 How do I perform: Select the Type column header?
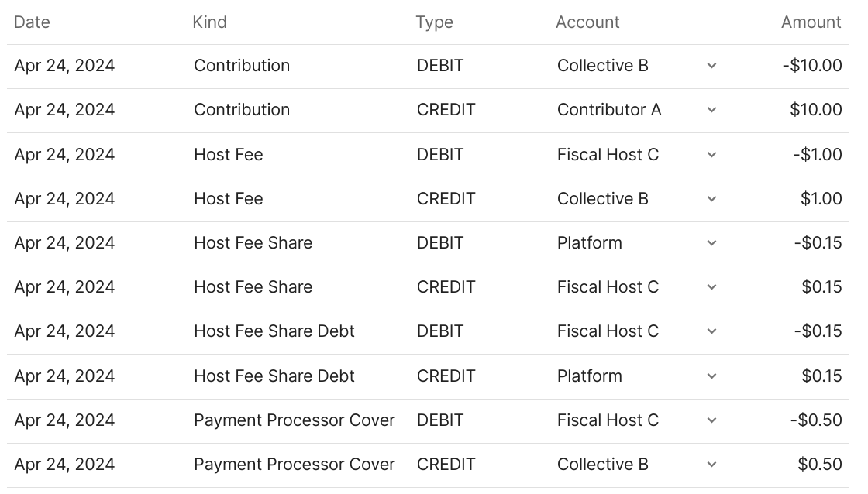click(434, 22)
